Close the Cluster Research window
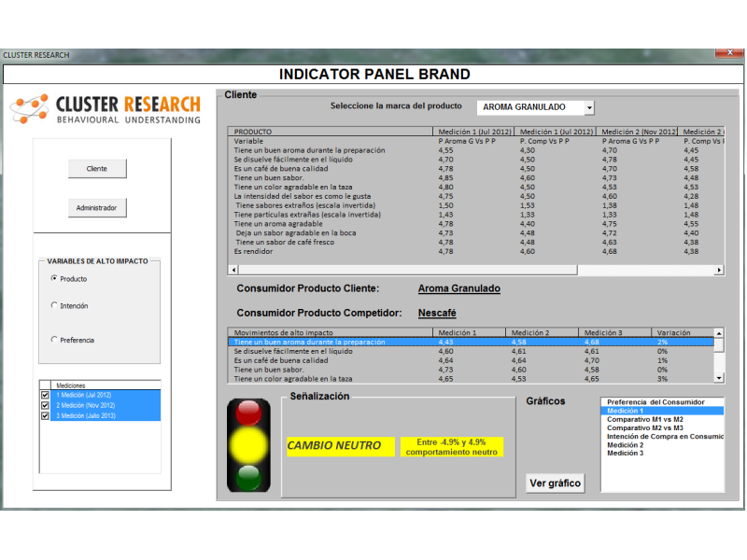This screenshot has width=747, height=560. pyautogui.click(x=729, y=55)
